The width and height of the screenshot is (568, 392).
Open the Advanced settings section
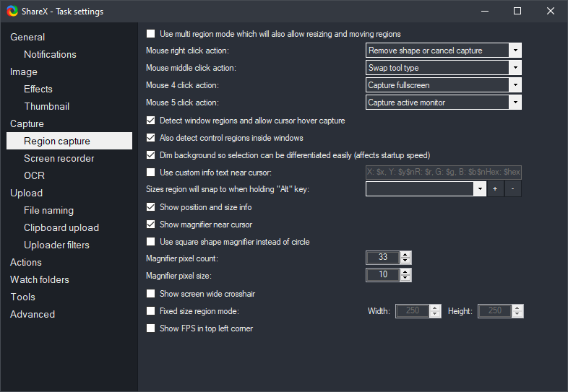pos(33,314)
